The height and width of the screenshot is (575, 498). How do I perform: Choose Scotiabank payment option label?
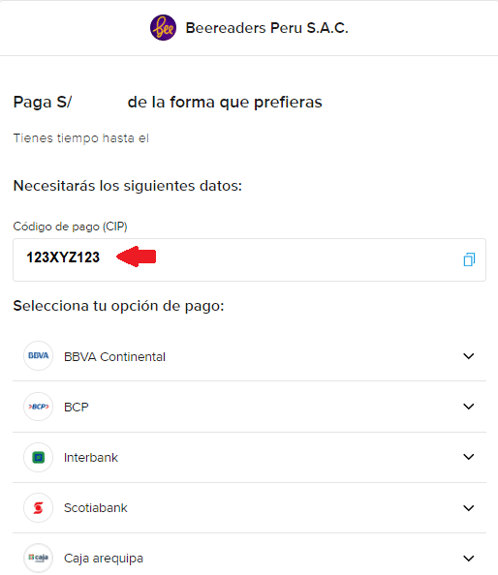click(x=96, y=508)
